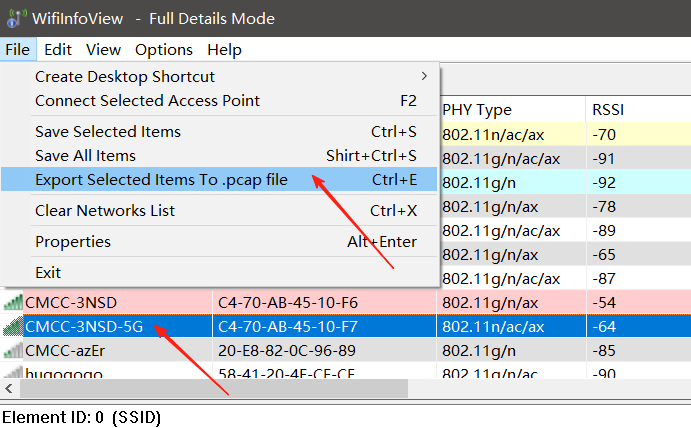The width and height of the screenshot is (691, 428).
Task: Open the File menu
Action: pos(18,50)
